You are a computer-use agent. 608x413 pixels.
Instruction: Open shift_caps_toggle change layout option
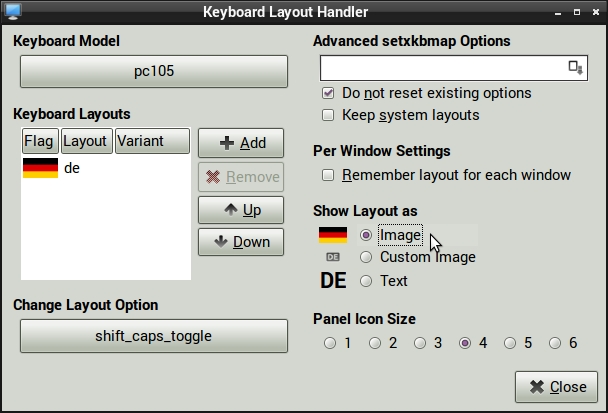[x=154, y=336]
